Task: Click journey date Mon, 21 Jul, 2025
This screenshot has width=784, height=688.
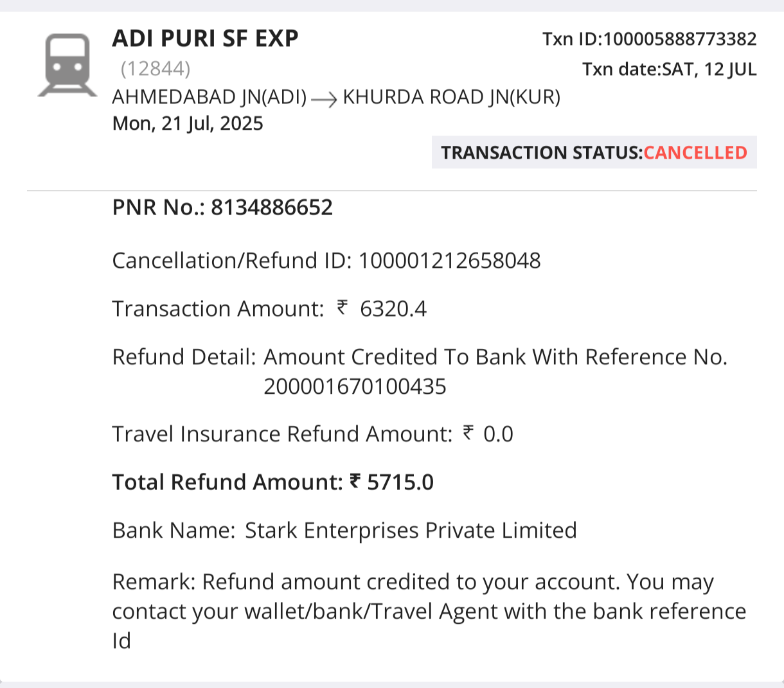Action: click(x=188, y=123)
